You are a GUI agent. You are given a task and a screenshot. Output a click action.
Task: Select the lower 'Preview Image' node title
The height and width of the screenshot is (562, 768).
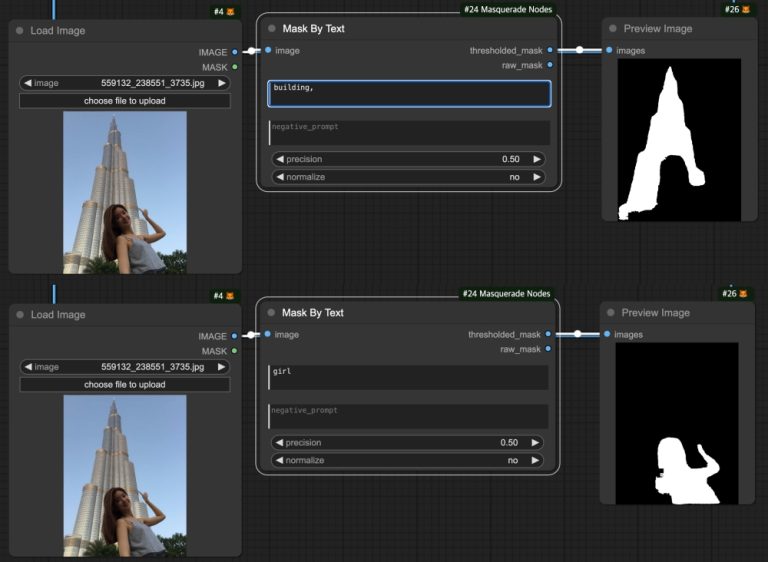click(655, 313)
